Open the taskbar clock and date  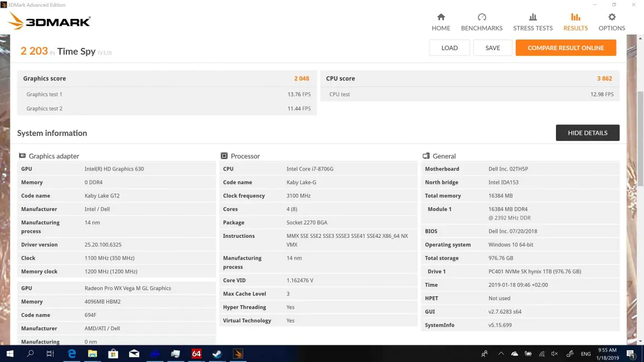tap(607, 354)
